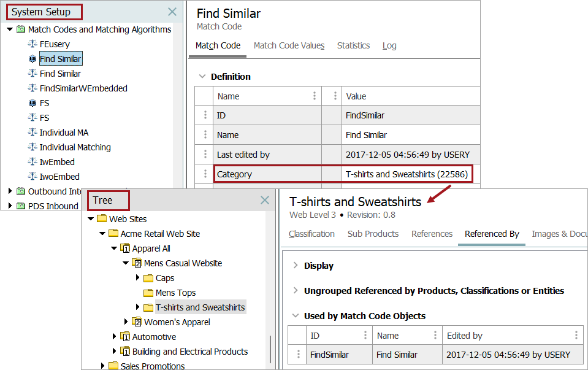Open the Sub Products tab

373,234
